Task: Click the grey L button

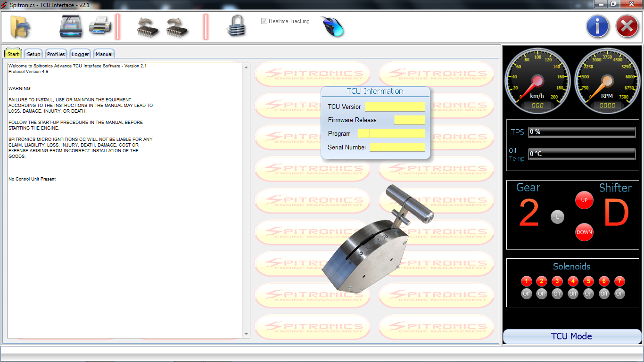Action: click(557, 217)
